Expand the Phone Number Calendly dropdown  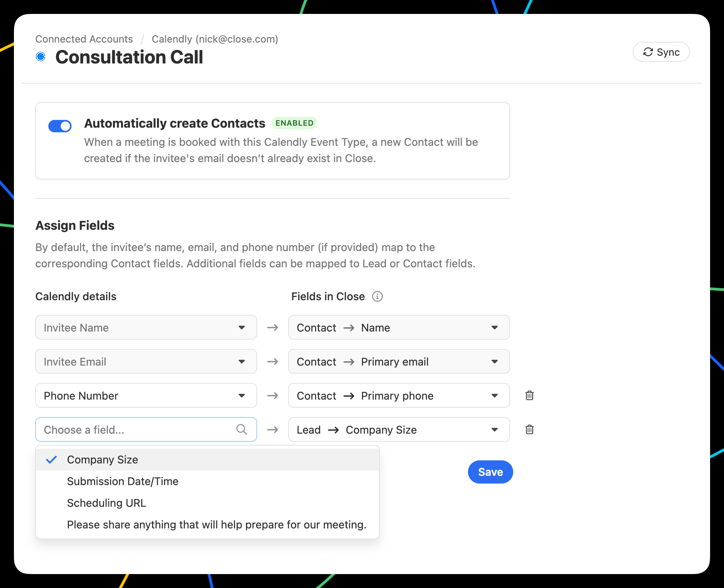point(146,395)
